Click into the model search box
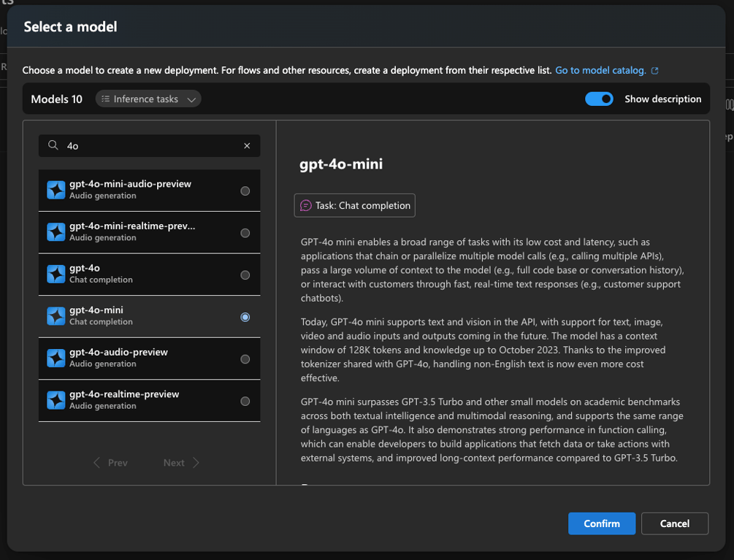Image resolution: width=734 pixels, height=560 pixels. point(150,146)
